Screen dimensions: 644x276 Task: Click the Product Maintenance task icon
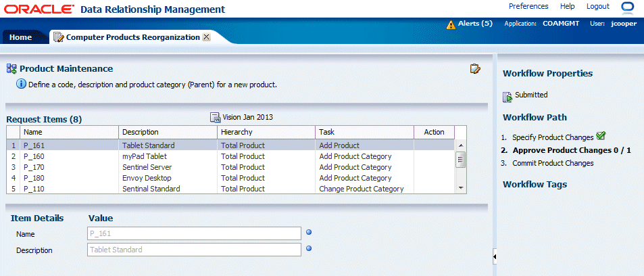click(x=11, y=68)
